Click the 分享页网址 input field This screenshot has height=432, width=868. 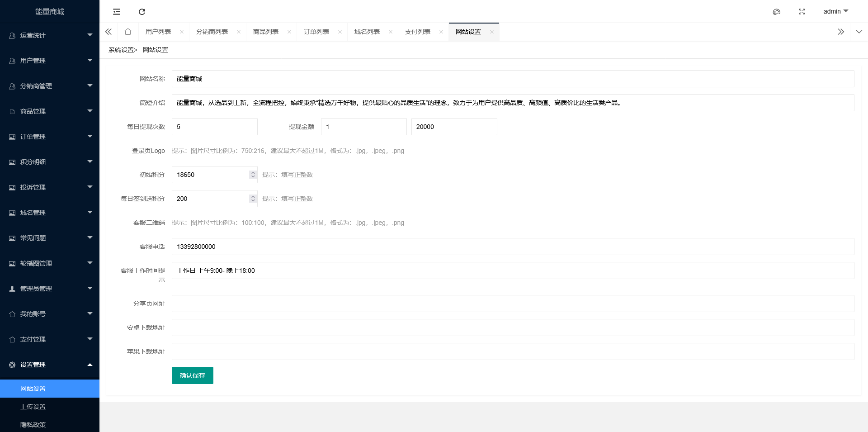(513, 304)
